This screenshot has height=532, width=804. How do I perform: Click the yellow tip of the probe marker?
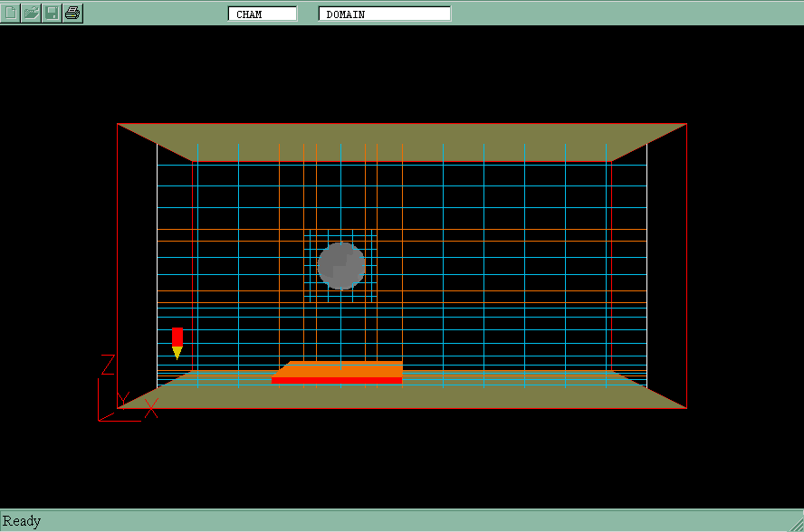(x=177, y=353)
